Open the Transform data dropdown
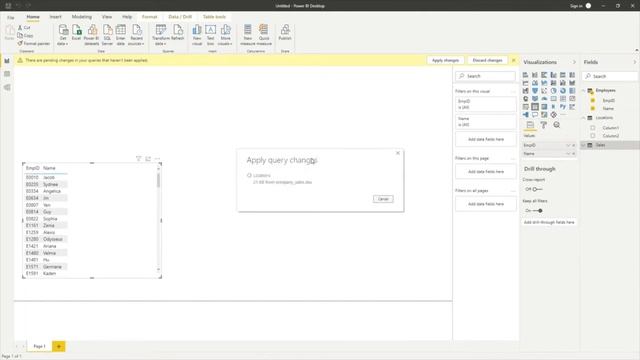640x360 pixels. 160,35
